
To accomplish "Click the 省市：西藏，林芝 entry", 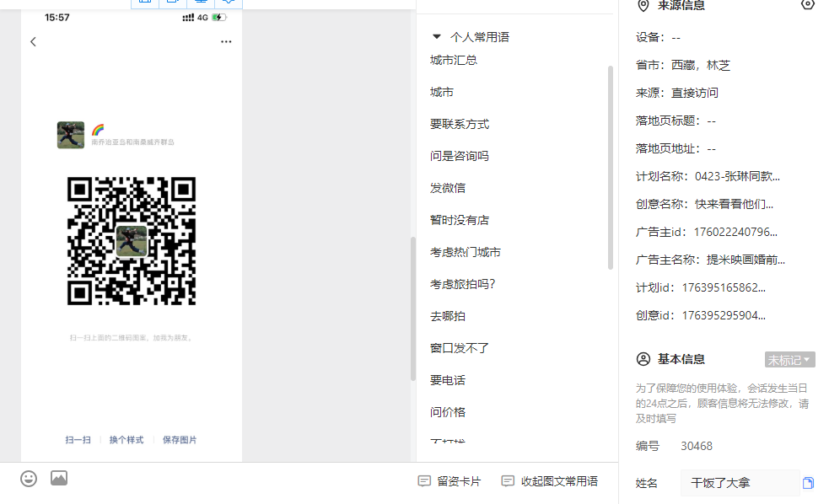I will (683, 66).
